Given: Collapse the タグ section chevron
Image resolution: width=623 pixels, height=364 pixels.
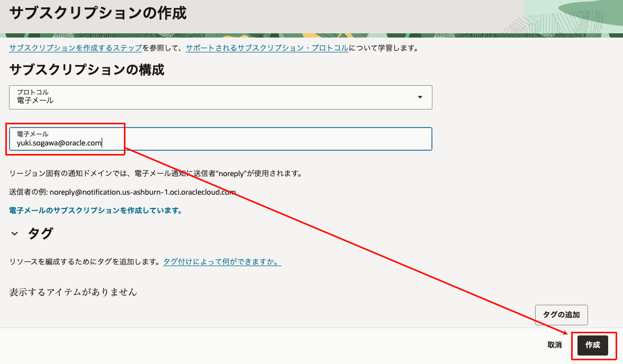Looking at the screenshot, I should 14,233.
